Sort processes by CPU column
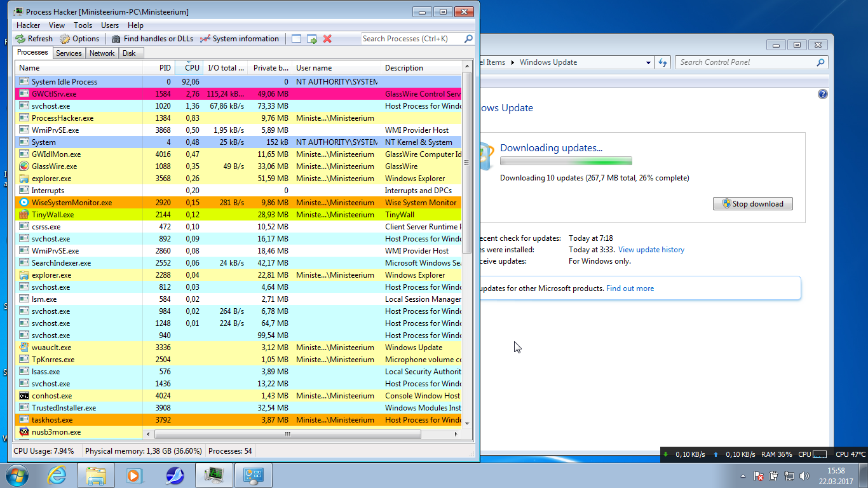Screen dimensions: 868x488 192,68
